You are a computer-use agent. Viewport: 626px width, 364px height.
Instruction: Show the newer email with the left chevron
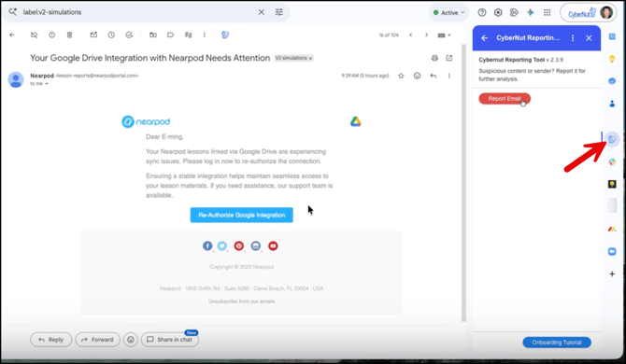[411, 35]
